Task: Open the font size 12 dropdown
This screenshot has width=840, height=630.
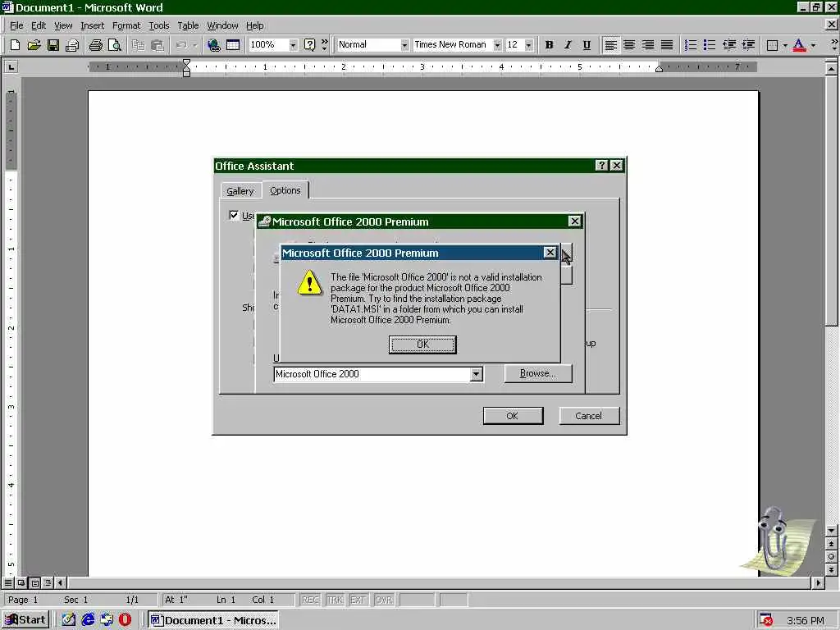Action: tap(529, 45)
